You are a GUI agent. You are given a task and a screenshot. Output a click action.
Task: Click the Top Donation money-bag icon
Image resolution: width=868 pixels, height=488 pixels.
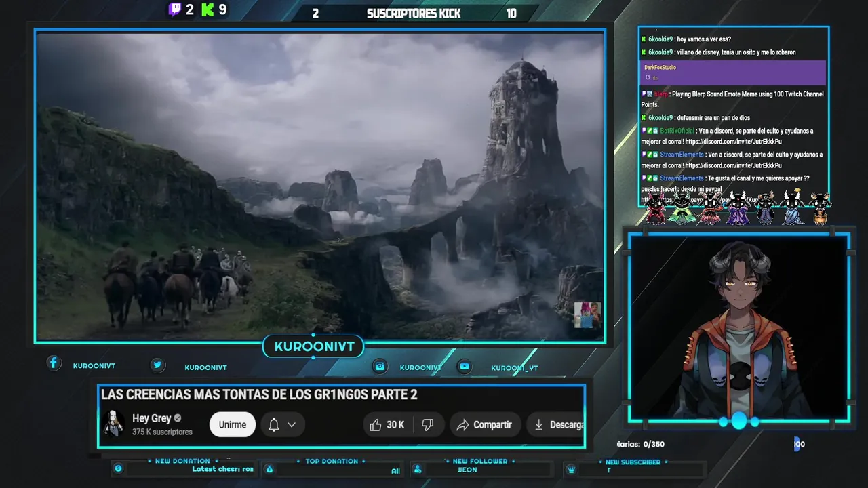269,469
